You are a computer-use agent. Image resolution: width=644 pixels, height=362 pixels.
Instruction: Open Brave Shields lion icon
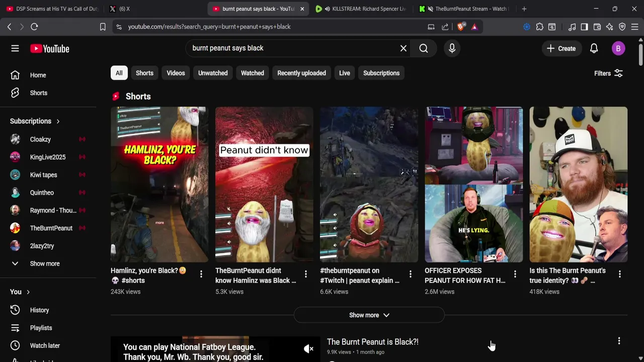tap(460, 27)
